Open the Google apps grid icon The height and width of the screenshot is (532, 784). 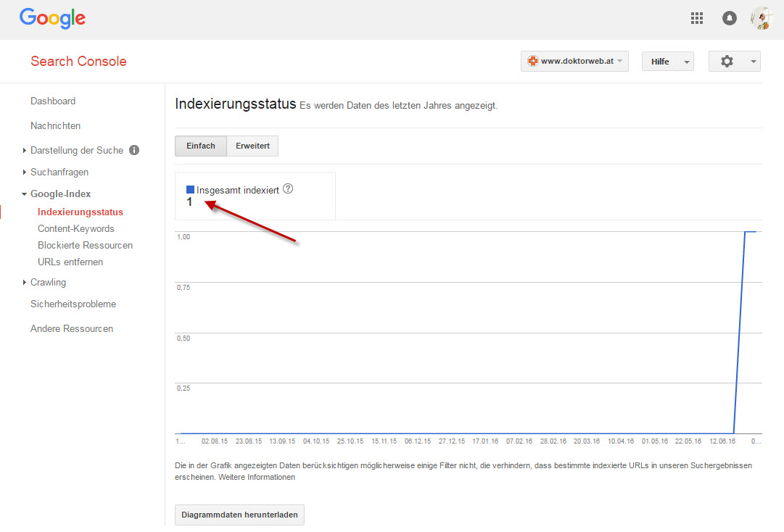[x=696, y=19]
